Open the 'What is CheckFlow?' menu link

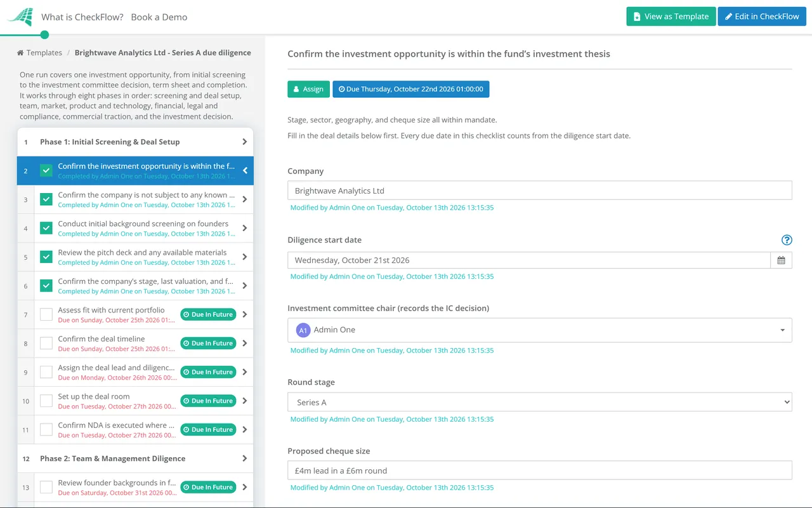tap(82, 17)
